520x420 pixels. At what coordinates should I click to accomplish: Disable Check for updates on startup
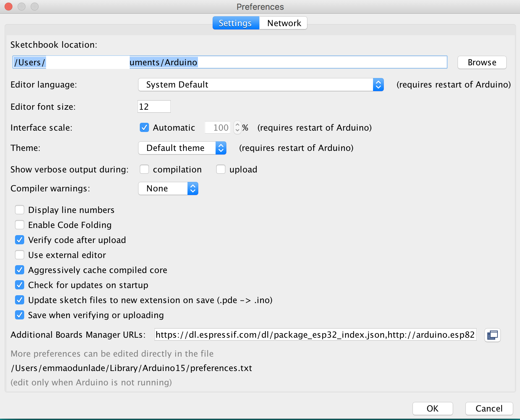tap(20, 285)
